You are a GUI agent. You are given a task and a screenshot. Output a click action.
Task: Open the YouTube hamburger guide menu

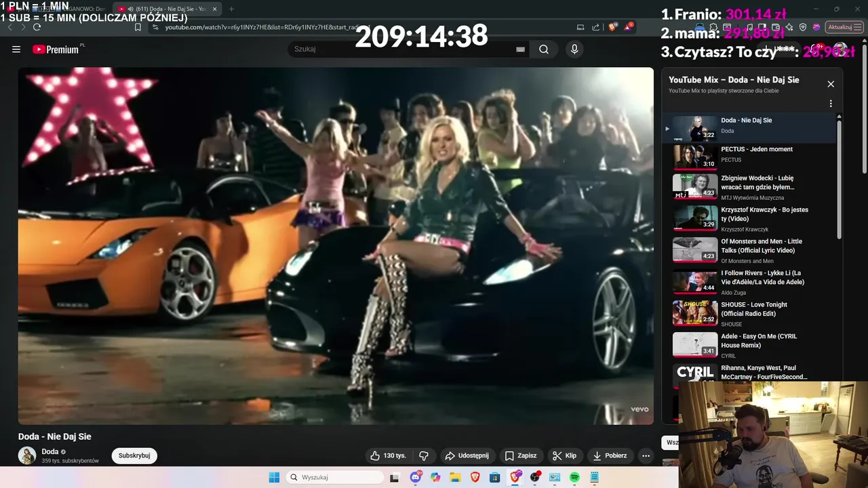point(16,49)
